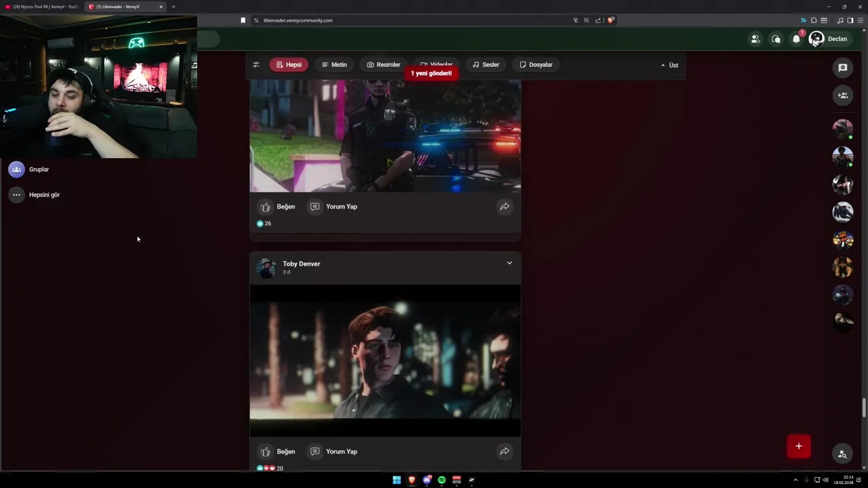Open the Brave Shields lion icon
Screen dimensions: 868x488
tap(610, 20)
